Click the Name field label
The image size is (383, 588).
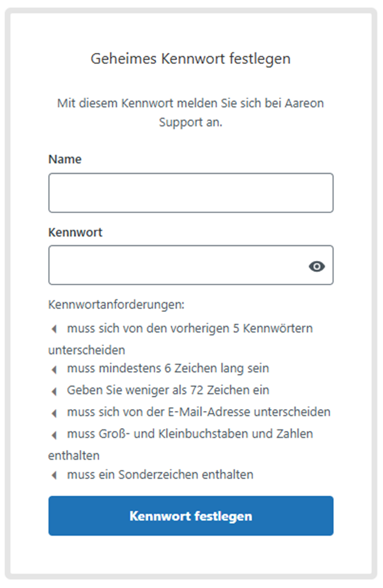pos(65,159)
